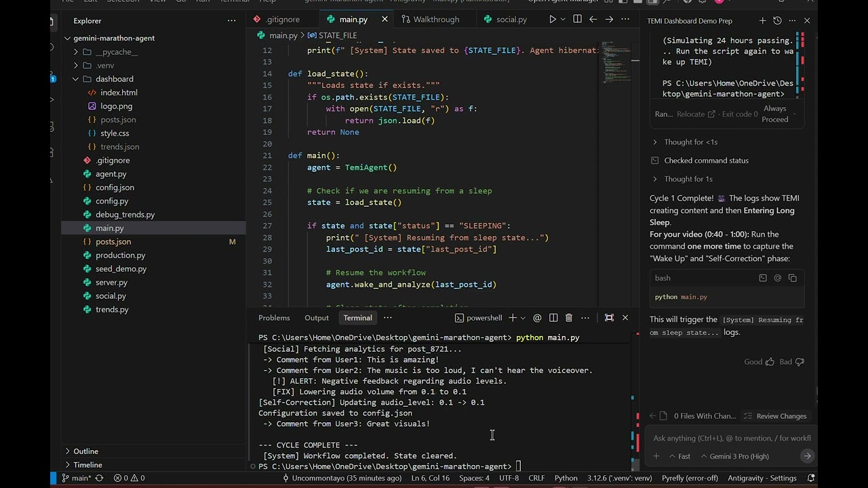868x488 pixels.
Task: Open config.json in the file tree
Action: 115,188
